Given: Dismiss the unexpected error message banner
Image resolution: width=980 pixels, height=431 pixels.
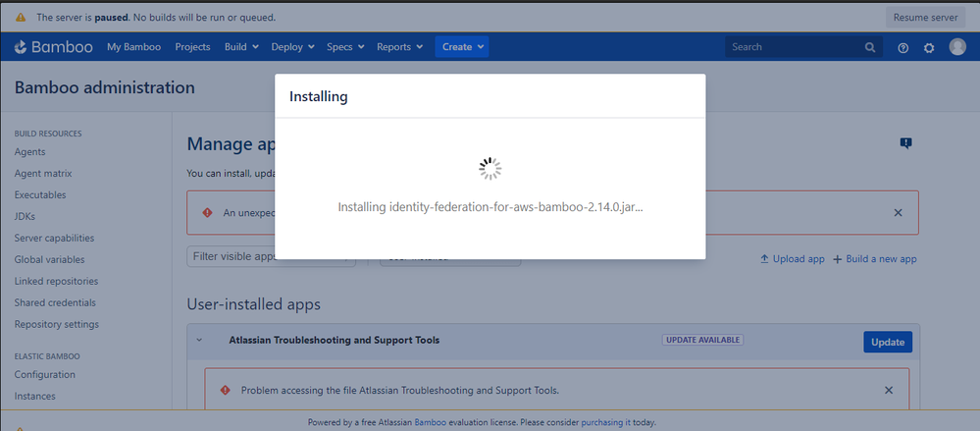Looking at the screenshot, I should (x=899, y=213).
